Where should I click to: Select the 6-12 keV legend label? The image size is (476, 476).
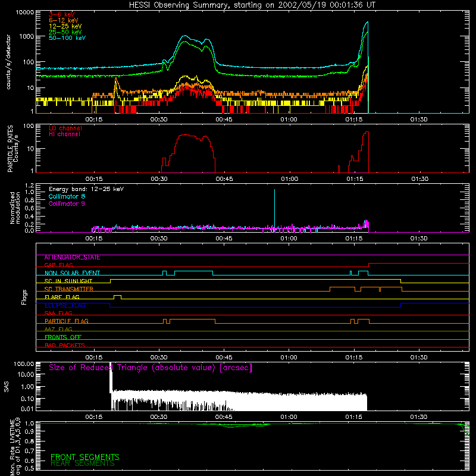pos(64,20)
